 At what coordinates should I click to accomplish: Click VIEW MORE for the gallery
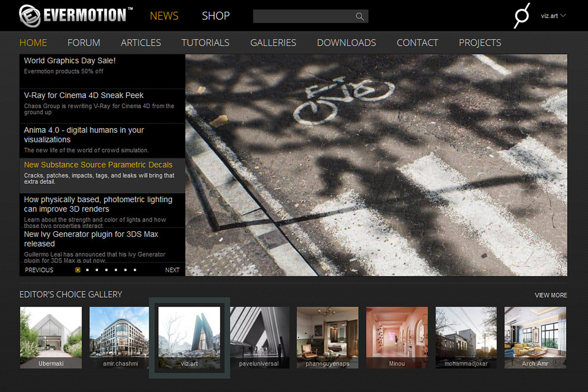[x=551, y=295]
